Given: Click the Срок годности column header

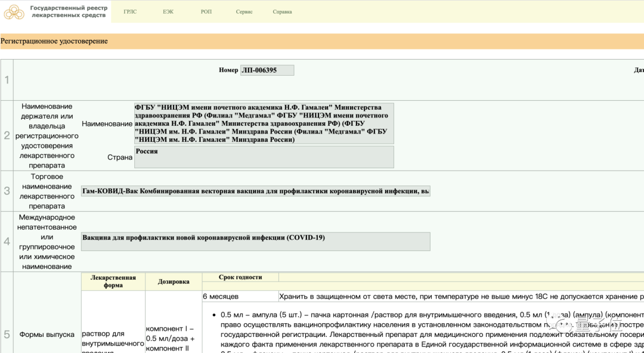Looking at the screenshot, I should click(x=240, y=277).
